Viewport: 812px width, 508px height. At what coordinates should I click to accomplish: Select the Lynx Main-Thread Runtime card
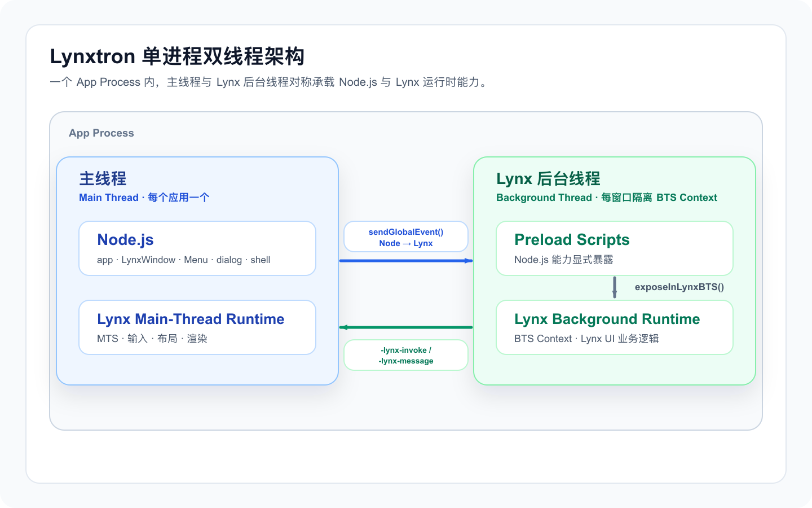click(197, 327)
